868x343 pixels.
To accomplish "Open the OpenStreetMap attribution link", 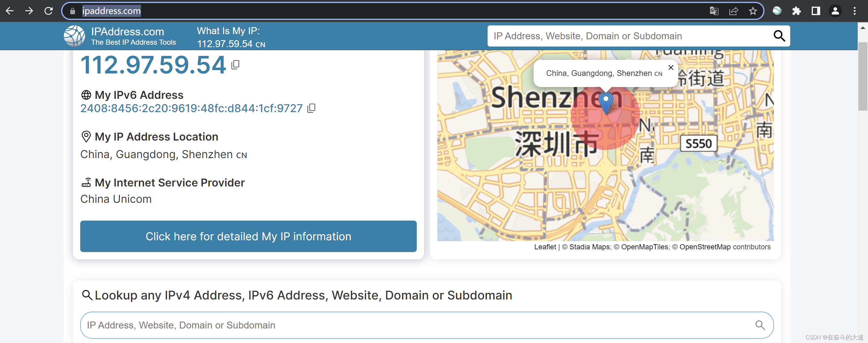I will [x=705, y=247].
